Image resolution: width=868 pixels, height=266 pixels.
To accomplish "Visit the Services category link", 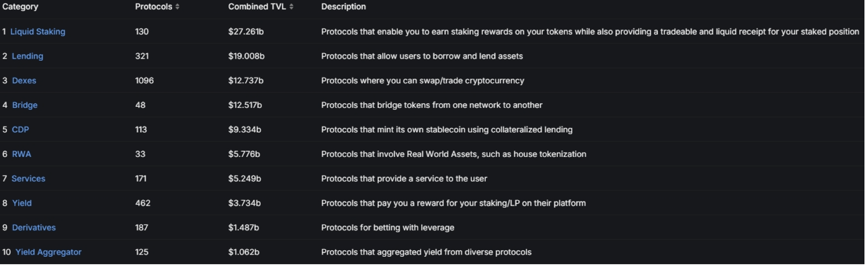I will [x=28, y=179].
